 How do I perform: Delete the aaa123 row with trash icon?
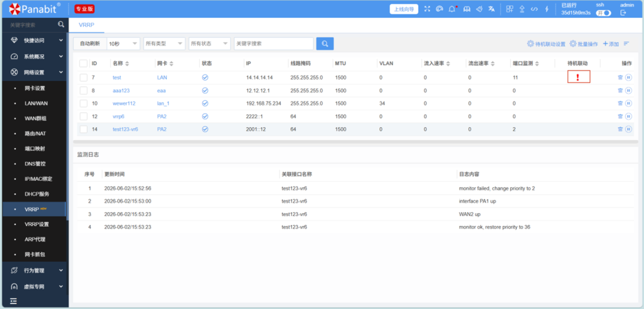tap(620, 91)
